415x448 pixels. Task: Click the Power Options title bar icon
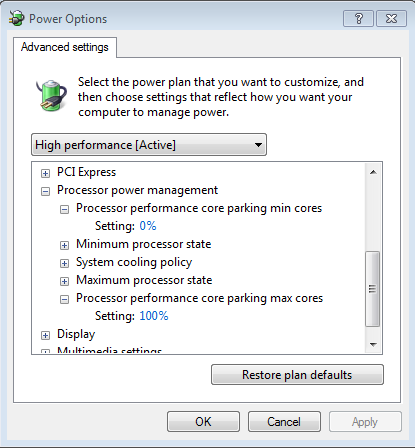tap(16, 18)
